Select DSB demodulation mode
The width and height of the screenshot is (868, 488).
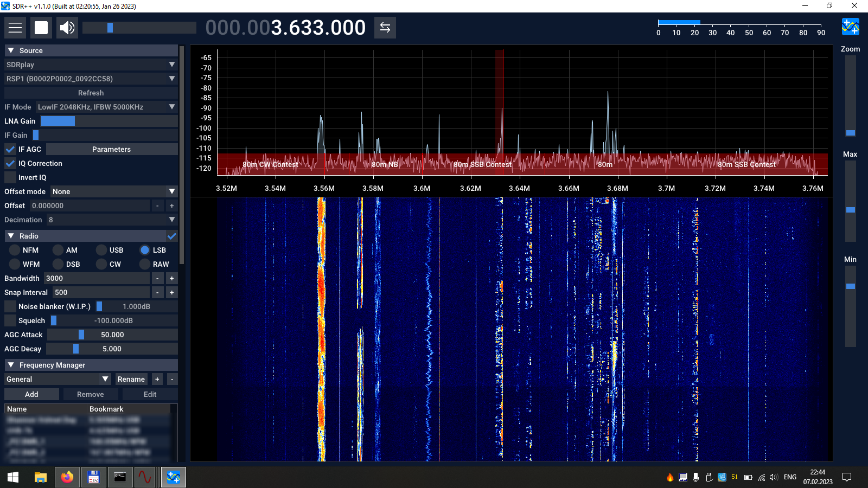pos(58,264)
